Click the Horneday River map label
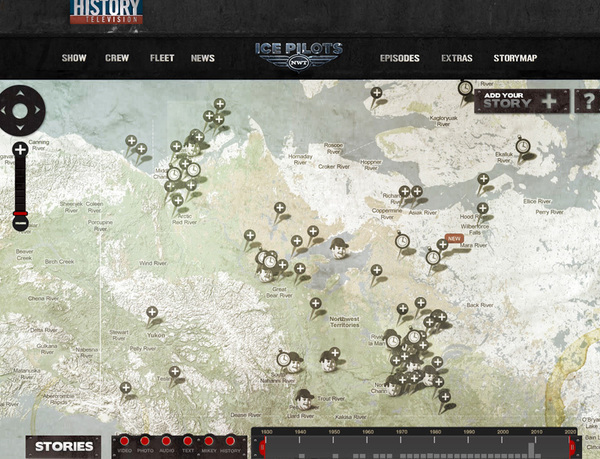This screenshot has width=600, height=459. click(300, 160)
